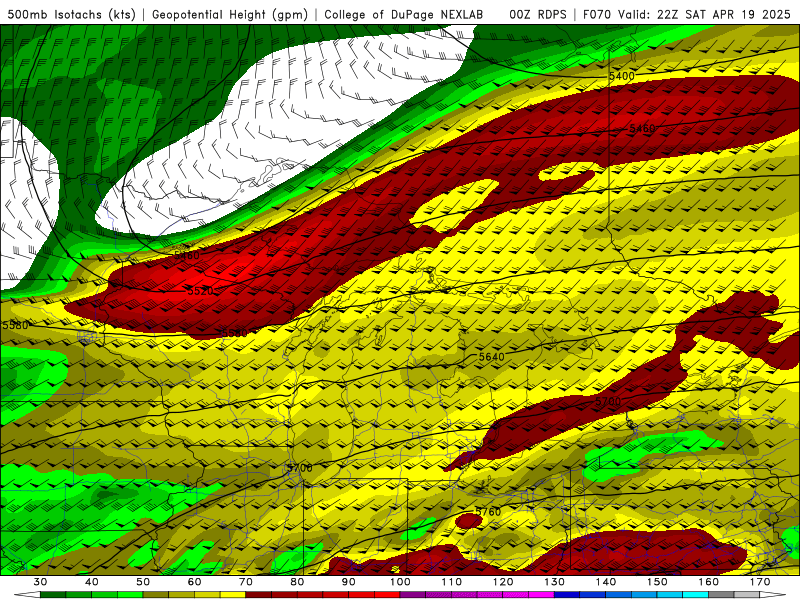
Task: Click the 60 knot color scale label
Action: pos(194,582)
